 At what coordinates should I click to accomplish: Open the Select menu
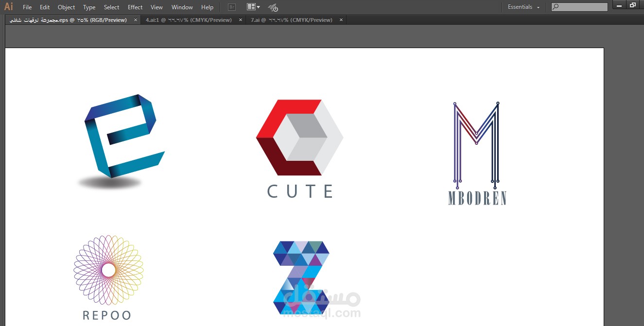coord(112,7)
